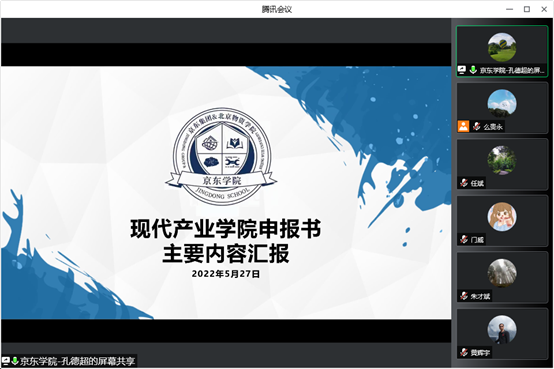Click the 腾讯会议 window title
This screenshot has height=369, width=554.
click(277, 9)
